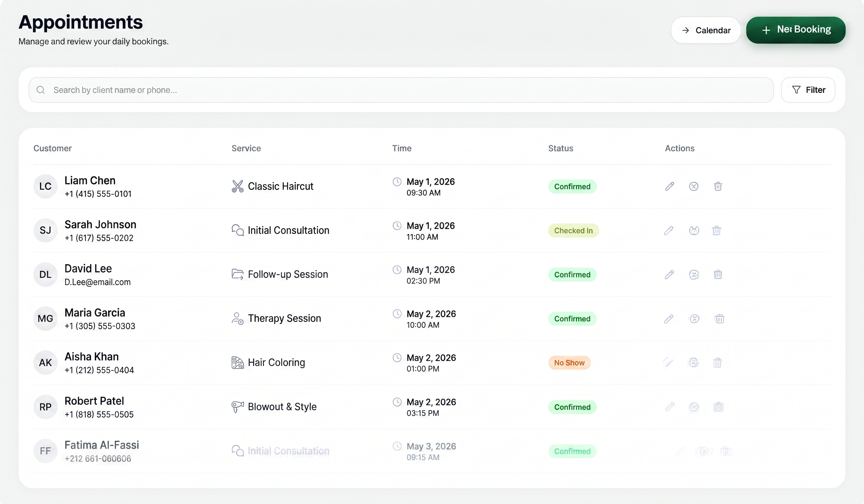Edit Maria Garcia's appointment
Image resolution: width=864 pixels, height=504 pixels.
tap(669, 319)
